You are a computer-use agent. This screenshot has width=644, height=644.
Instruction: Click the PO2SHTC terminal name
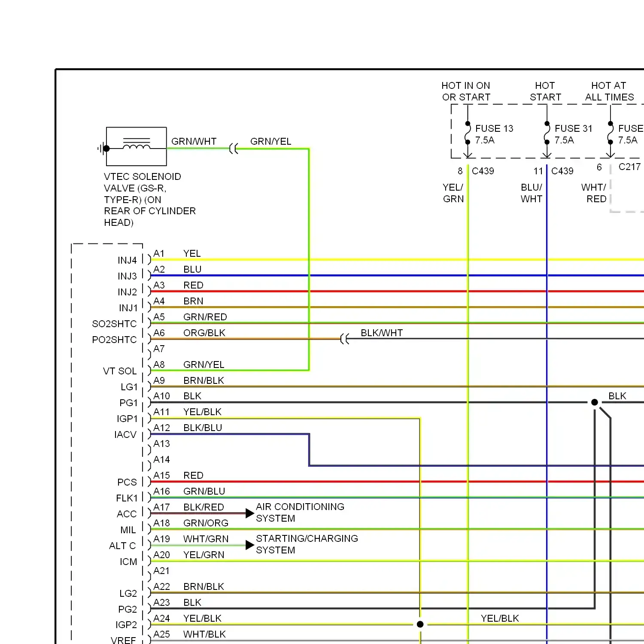coord(114,340)
